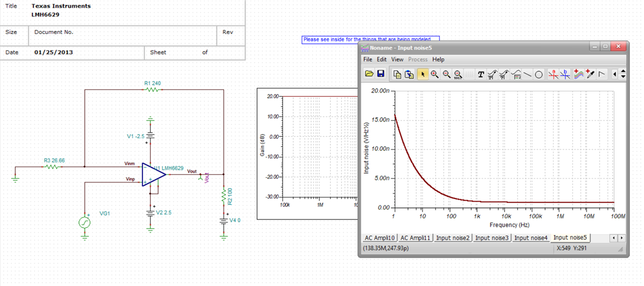Switch to the Input noise4 tab
This screenshot has height=286, width=644.
coord(531,238)
